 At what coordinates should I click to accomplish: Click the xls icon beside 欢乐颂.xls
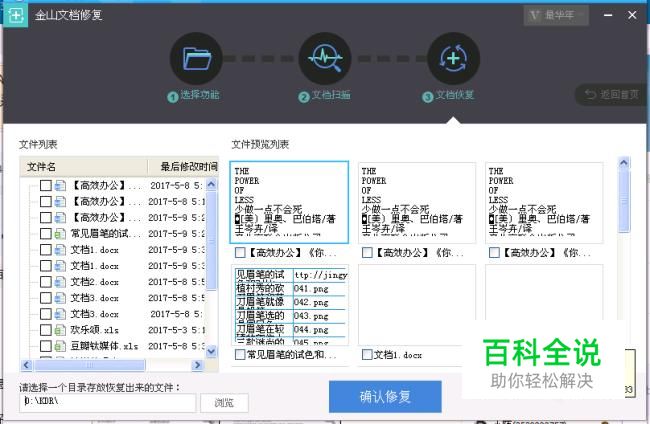(x=60, y=330)
